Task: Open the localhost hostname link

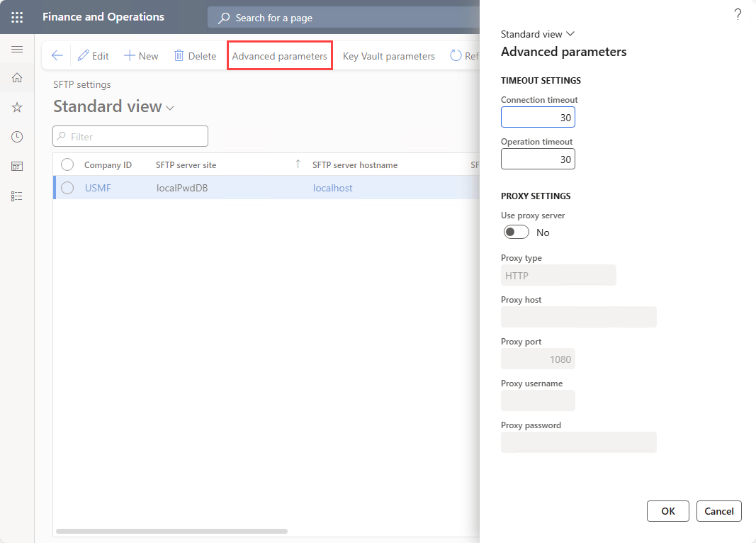Action: click(x=332, y=188)
